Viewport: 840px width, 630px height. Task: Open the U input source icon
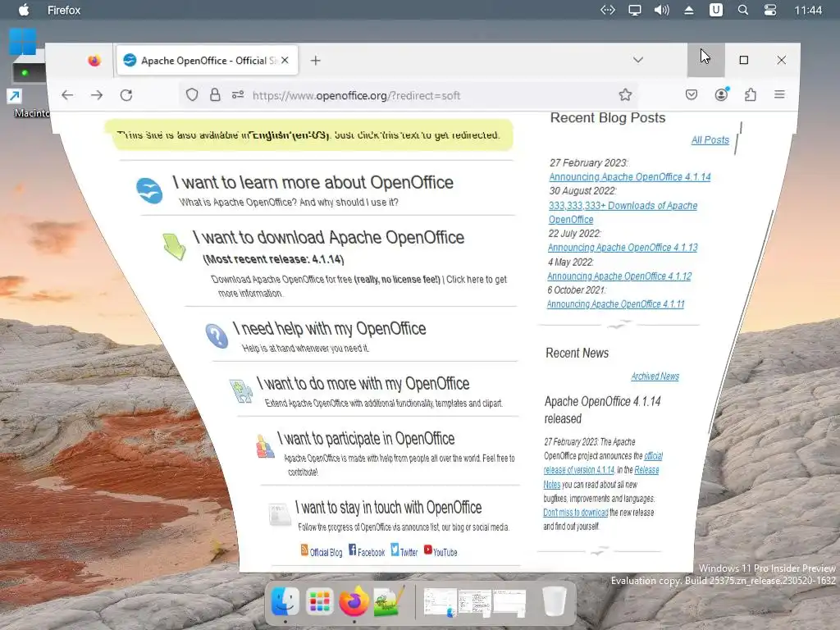[x=715, y=10]
